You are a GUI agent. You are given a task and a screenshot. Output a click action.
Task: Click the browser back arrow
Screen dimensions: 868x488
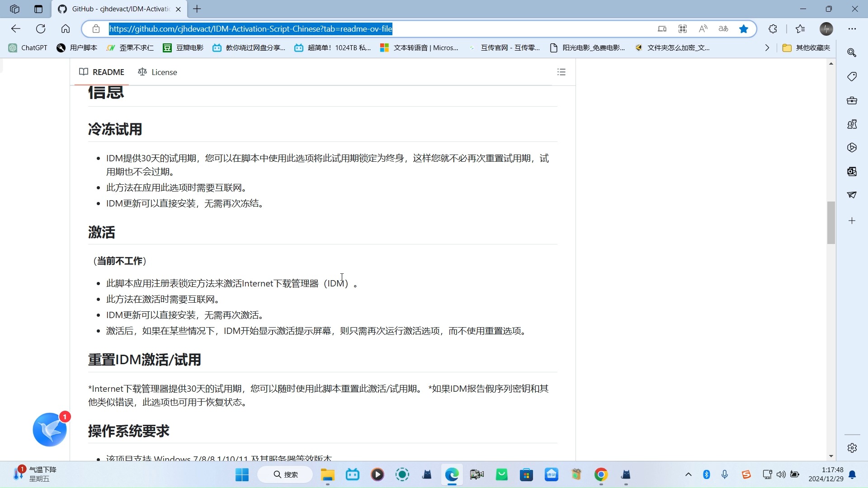16,29
